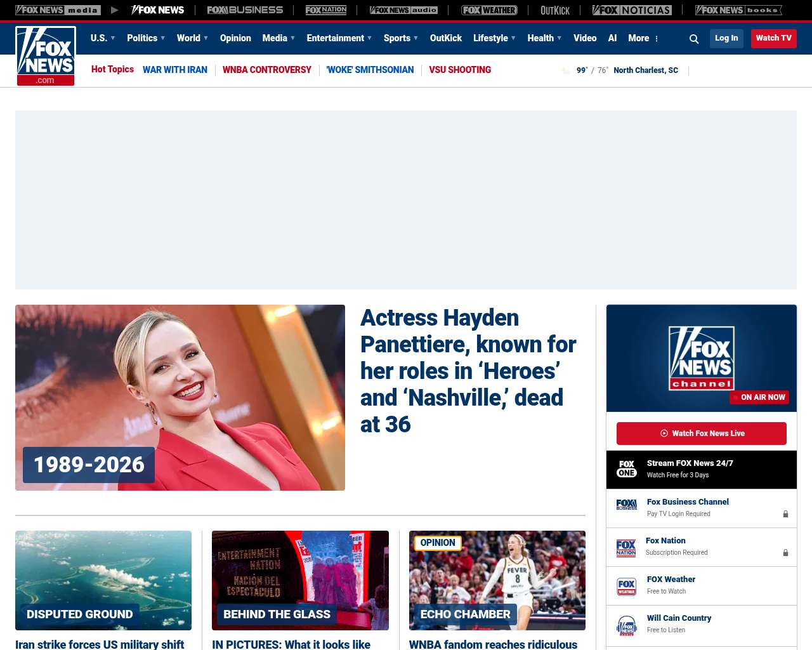Viewport: 812px width, 650px height.
Task: Visit OutKick logo in top bar
Action: coord(555,10)
